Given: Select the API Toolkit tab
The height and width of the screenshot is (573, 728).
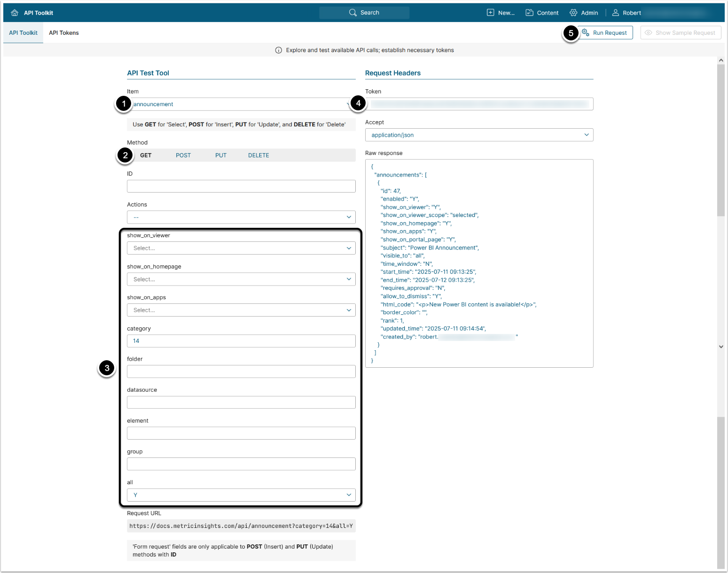Looking at the screenshot, I should (23, 33).
